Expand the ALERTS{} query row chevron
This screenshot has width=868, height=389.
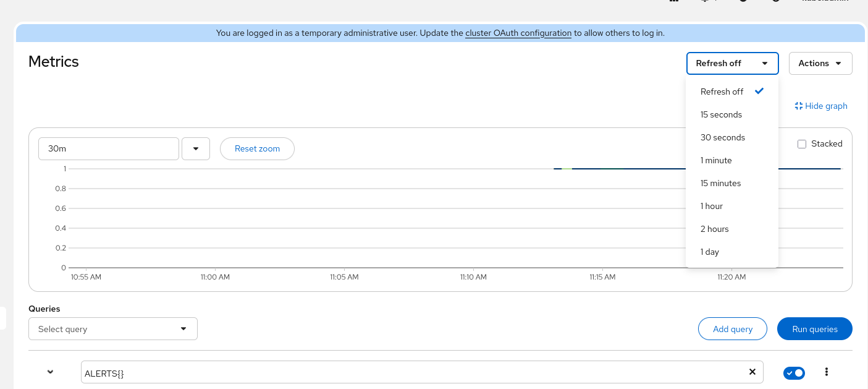coord(51,372)
